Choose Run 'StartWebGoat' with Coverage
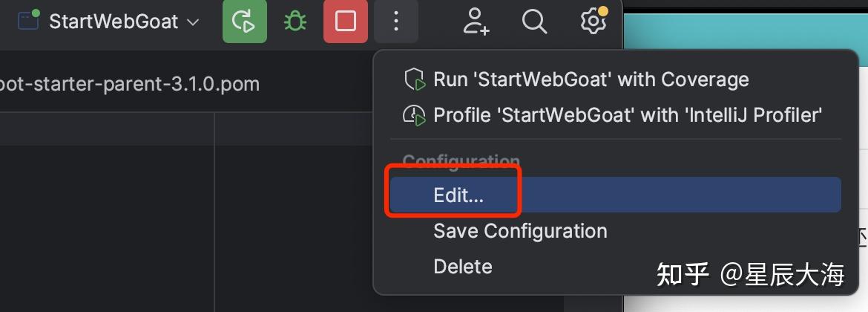868x312 pixels. [x=591, y=79]
